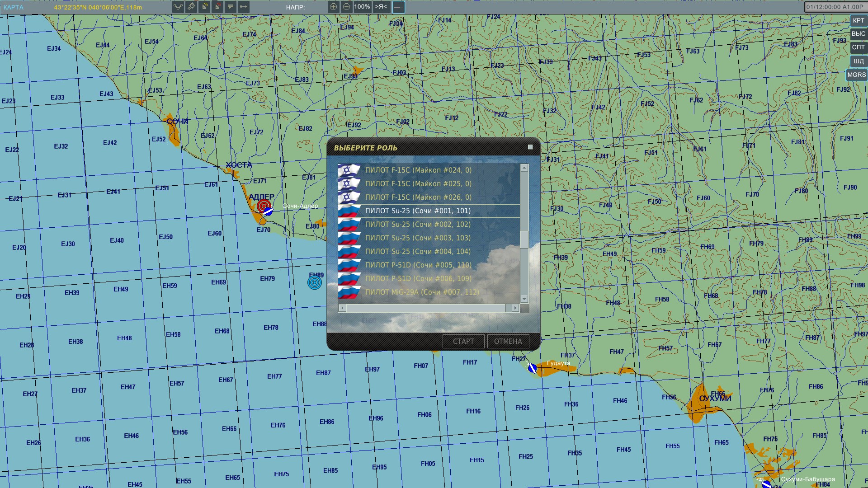
Task: Reset map zoom to 100%
Action: [x=362, y=7]
